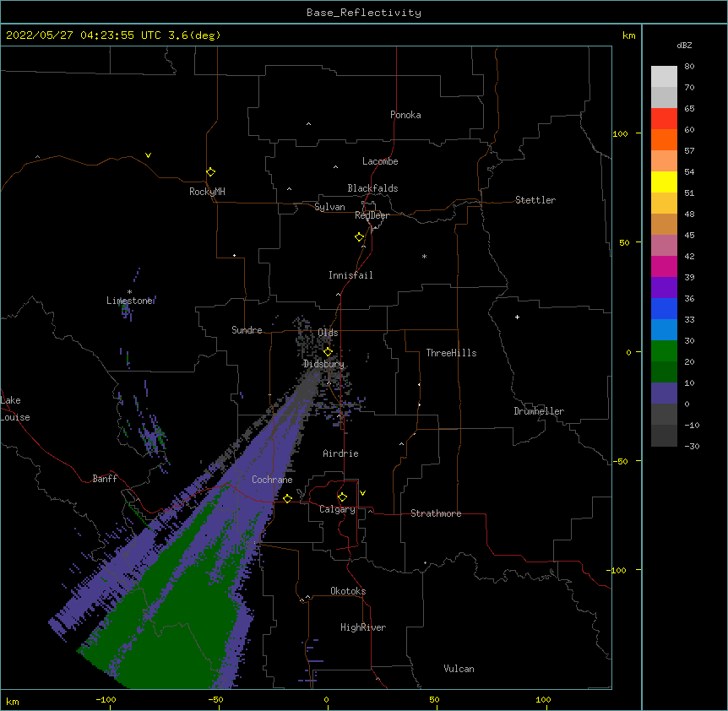Screen dimensions: 728x711
Task: Click the HighRiver label
Action: point(362,627)
